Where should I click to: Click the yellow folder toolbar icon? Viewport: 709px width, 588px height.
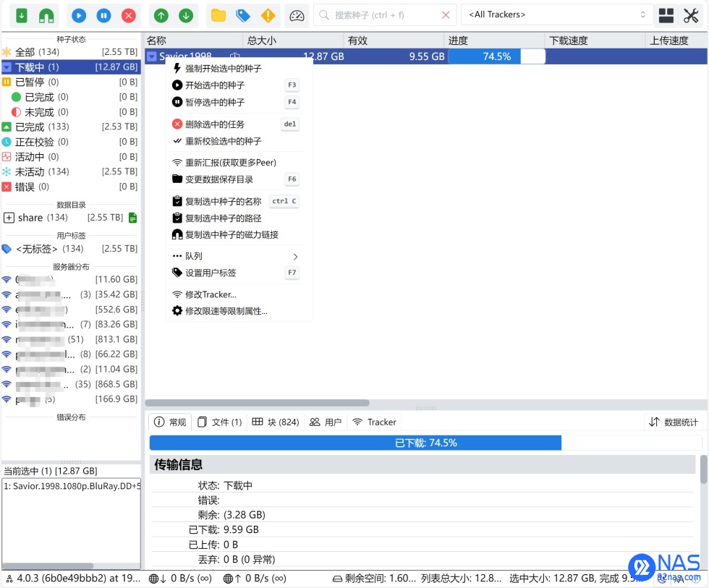pyautogui.click(x=218, y=15)
